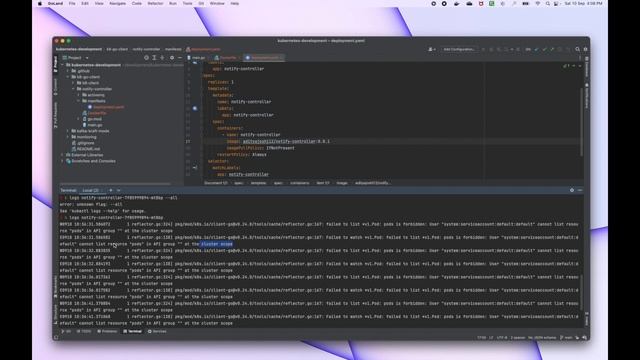Open the Git menu in menu bar

tap(201, 3)
